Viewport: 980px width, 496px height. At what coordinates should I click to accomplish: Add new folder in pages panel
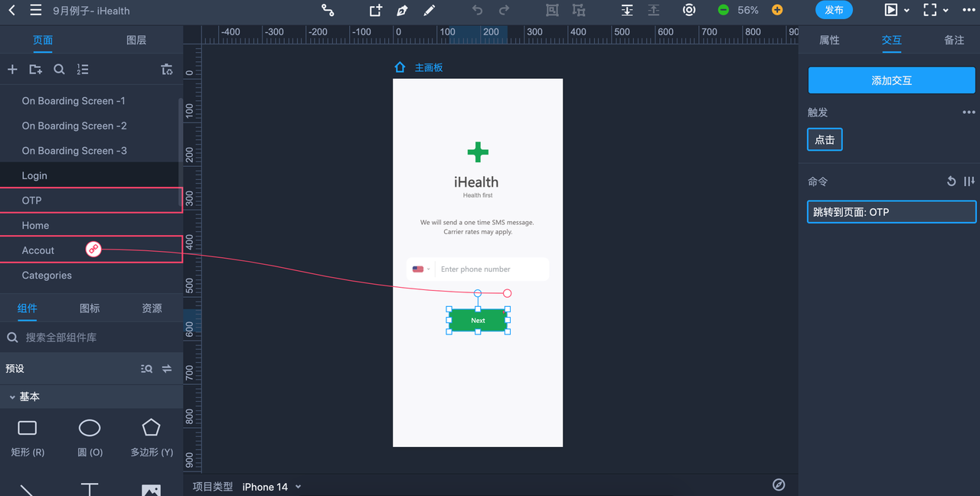pyautogui.click(x=35, y=70)
